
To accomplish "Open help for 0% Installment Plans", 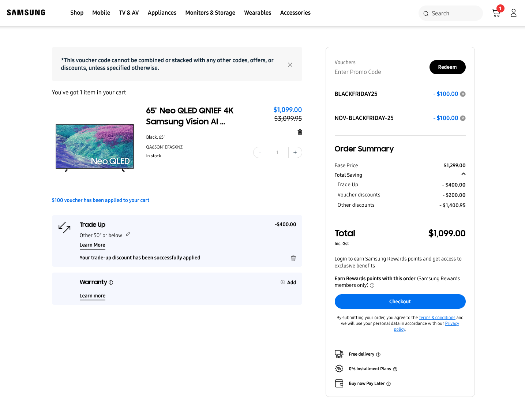I will [395, 369].
